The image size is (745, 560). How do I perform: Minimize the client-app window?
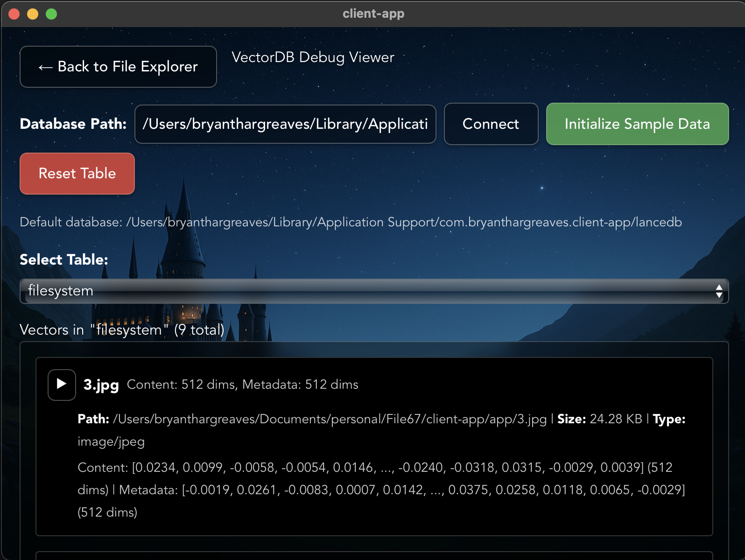(x=33, y=14)
